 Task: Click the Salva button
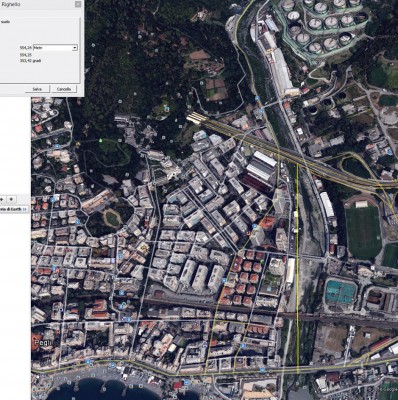coord(37,89)
